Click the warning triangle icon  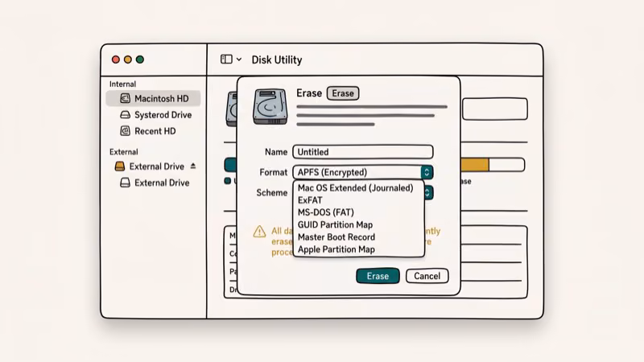[x=259, y=232]
